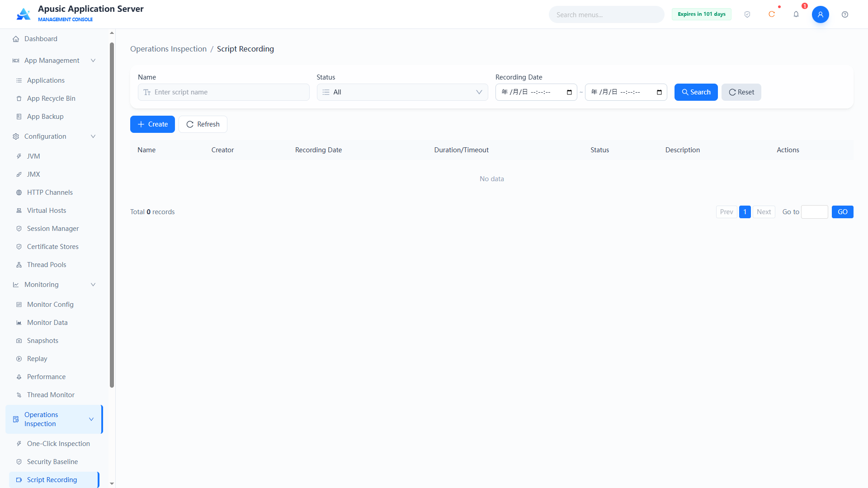Click the GO pagination button
Viewport: 868px width, 488px height.
coord(842,212)
